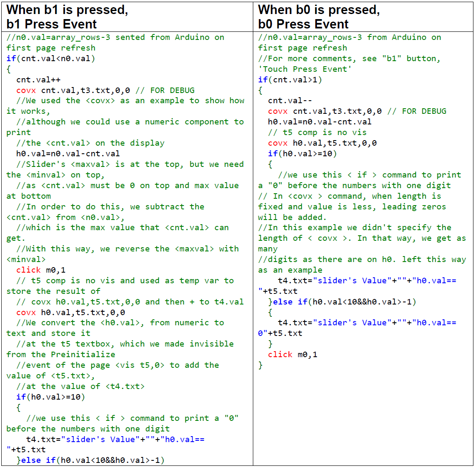The width and height of the screenshot is (476, 468).
Task: Click "click m0,1" in the b1 column
Action: pos(41,270)
